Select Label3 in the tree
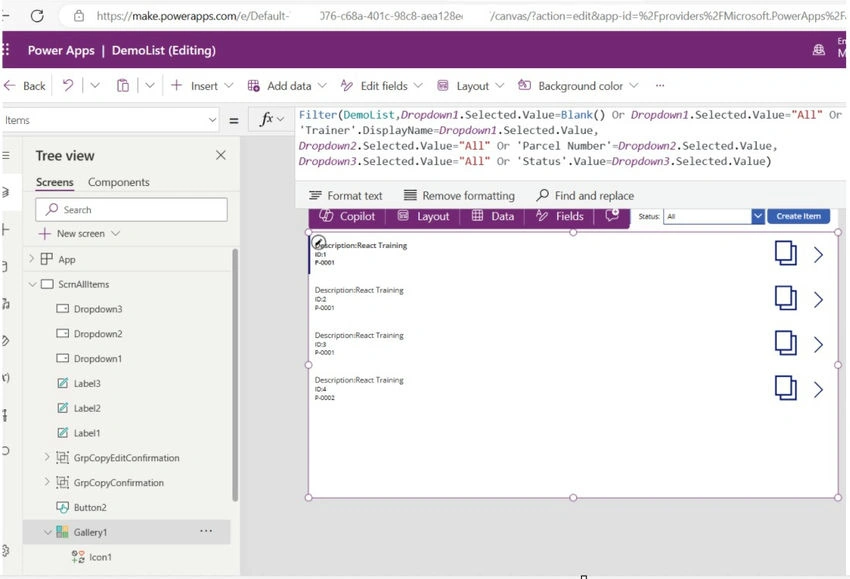This screenshot has height=579, width=850. coord(87,383)
